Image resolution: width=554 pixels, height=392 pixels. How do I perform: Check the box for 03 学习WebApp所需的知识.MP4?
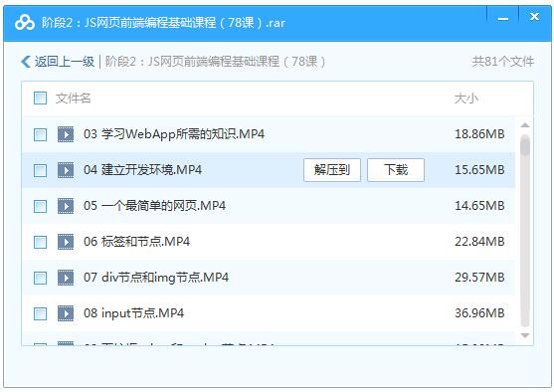pyautogui.click(x=40, y=134)
